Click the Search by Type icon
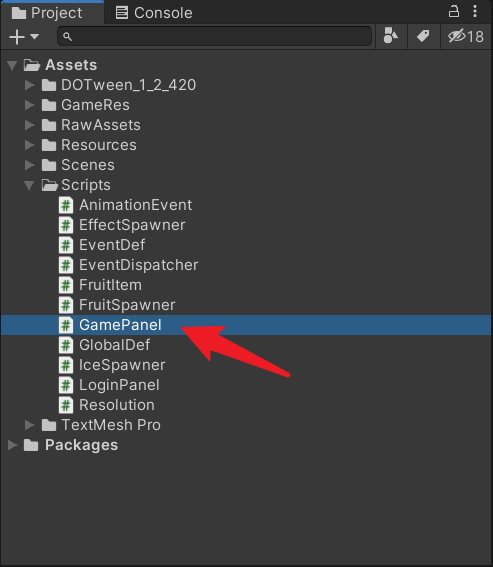 coord(391,36)
